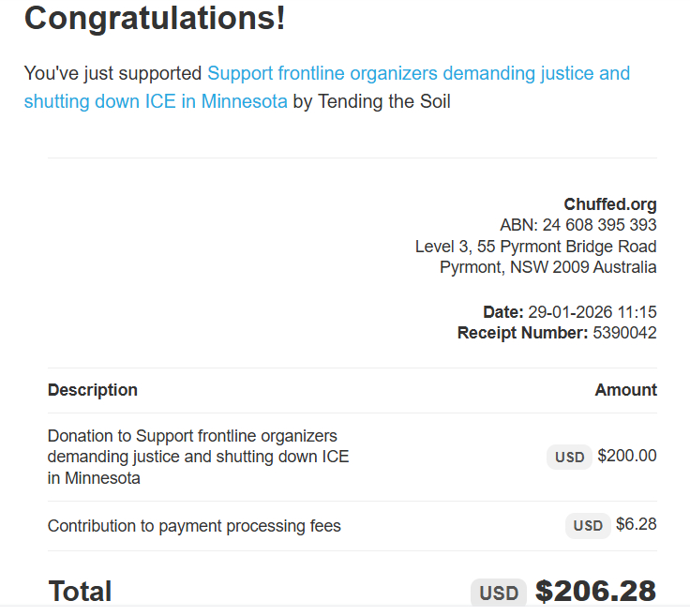This screenshot has height=616, width=690.
Task: Click the $200.00 donation amount
Action: coord(626,457)
